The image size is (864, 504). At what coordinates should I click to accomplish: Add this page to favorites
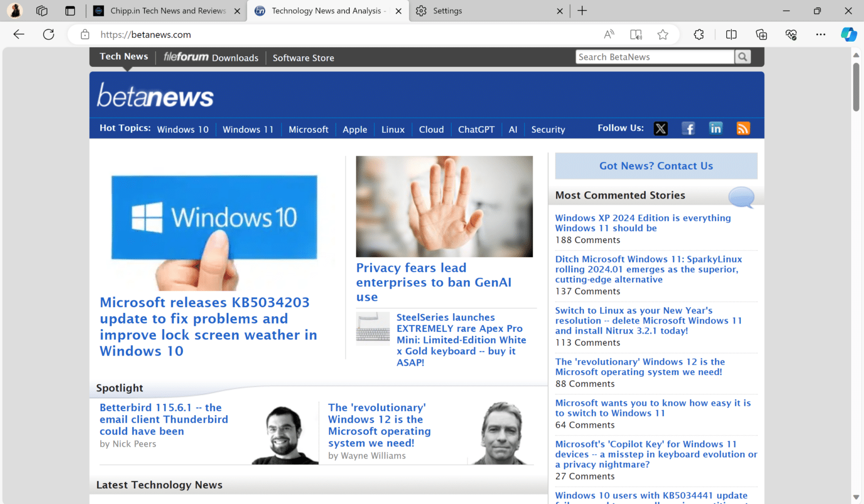point(663,34)
